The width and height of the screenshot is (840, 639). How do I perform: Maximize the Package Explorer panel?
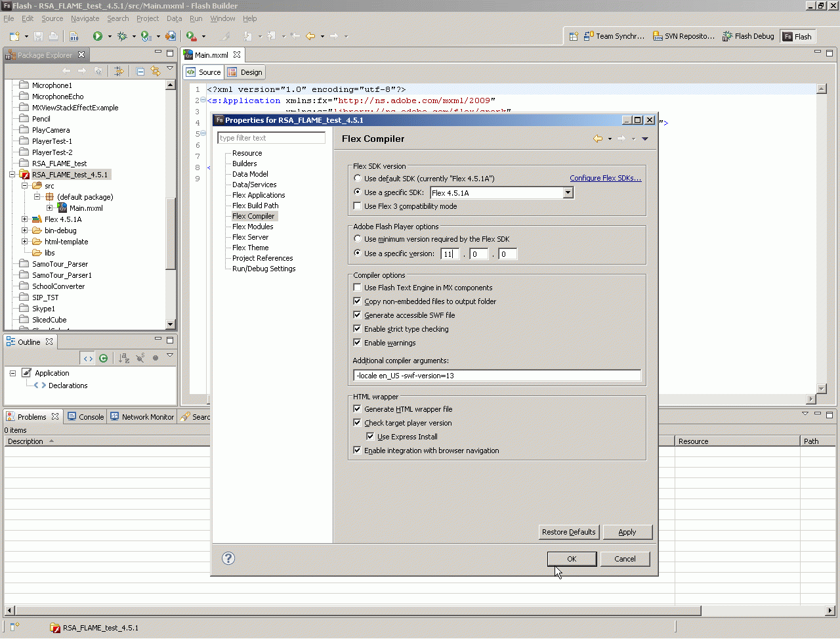tap(170, 53)
